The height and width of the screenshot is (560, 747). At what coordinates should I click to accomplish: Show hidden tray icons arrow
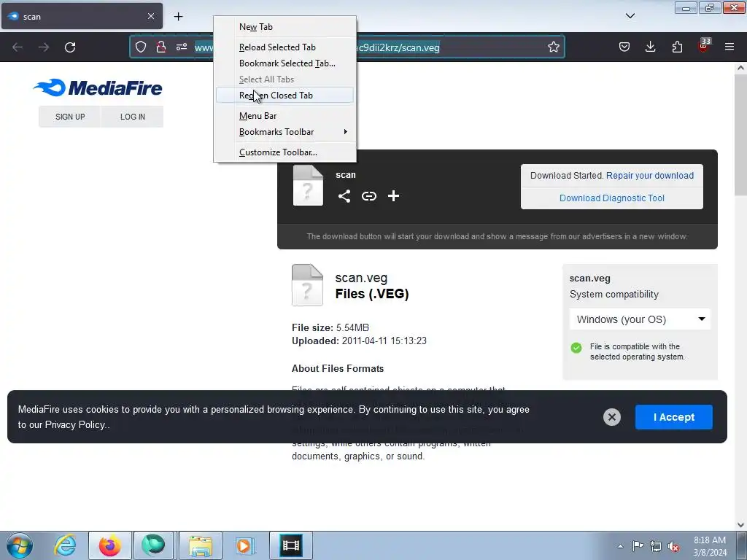[x=620, y=546]
